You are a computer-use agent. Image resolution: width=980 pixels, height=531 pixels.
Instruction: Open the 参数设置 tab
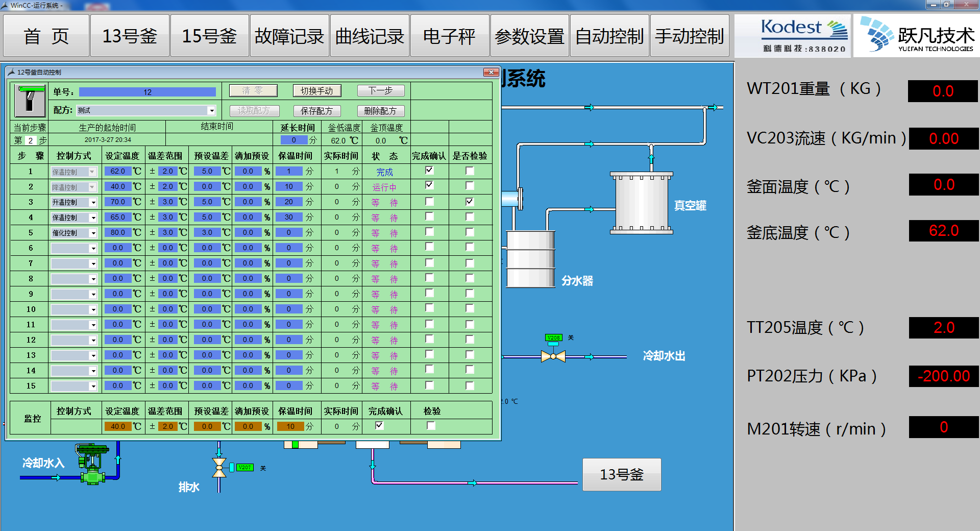click(529, 36)
